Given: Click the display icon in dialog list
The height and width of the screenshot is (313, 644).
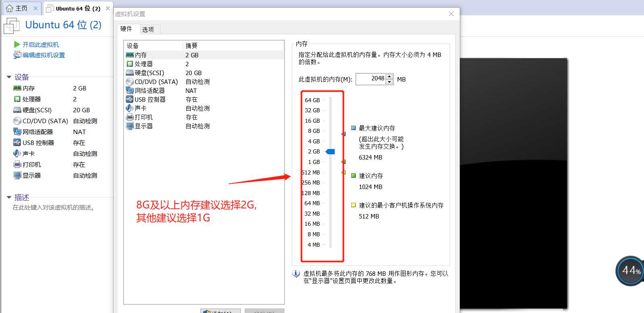Looking at the screenshot, I should tap(130, 126).
